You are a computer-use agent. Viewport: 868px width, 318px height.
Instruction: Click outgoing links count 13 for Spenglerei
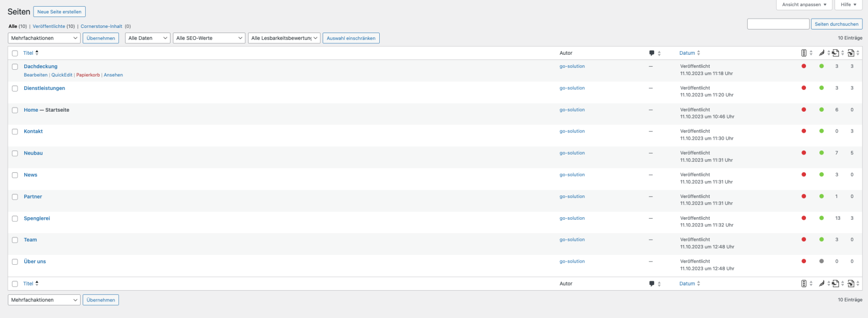click(x=838, y=218)
